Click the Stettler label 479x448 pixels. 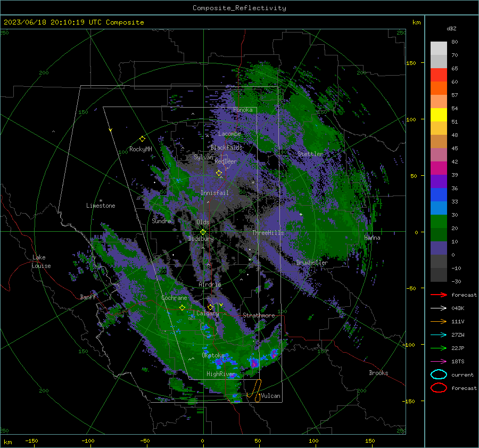310,154
